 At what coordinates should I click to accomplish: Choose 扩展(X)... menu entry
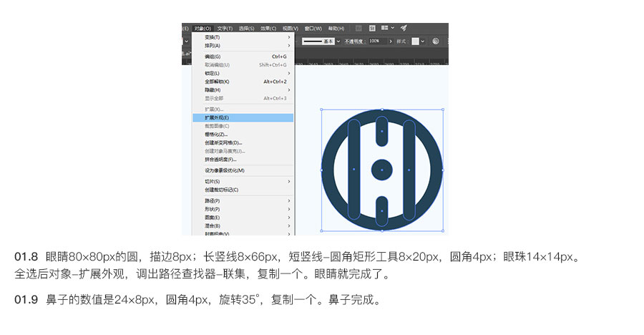click(x=243, y=109)
